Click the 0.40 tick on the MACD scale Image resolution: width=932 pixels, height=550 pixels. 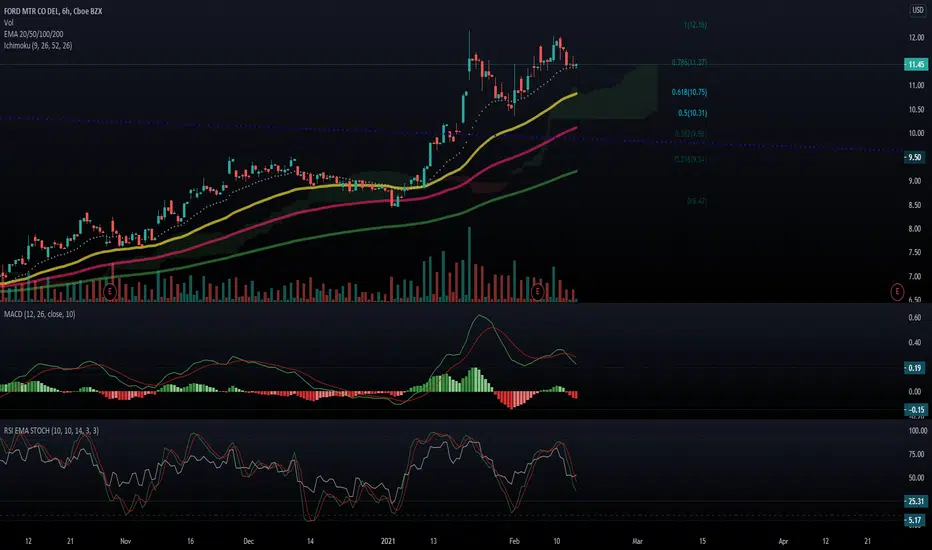tap(916, 342)
